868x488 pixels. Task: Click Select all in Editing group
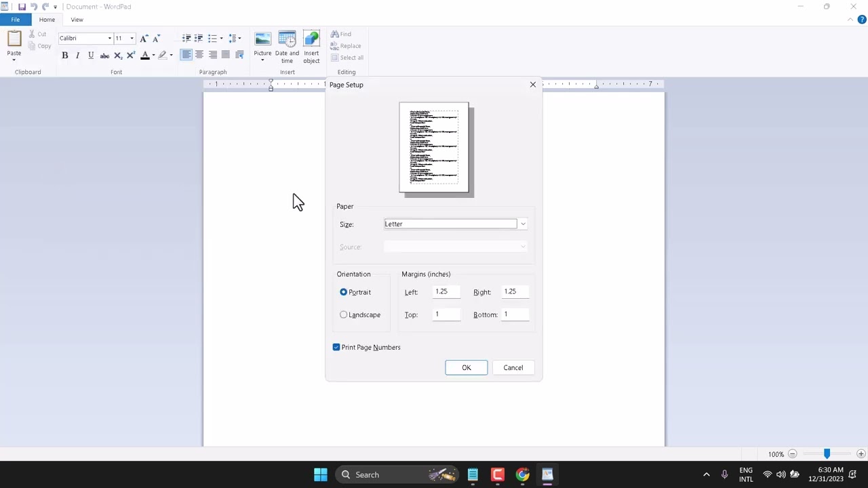(347, 58)
